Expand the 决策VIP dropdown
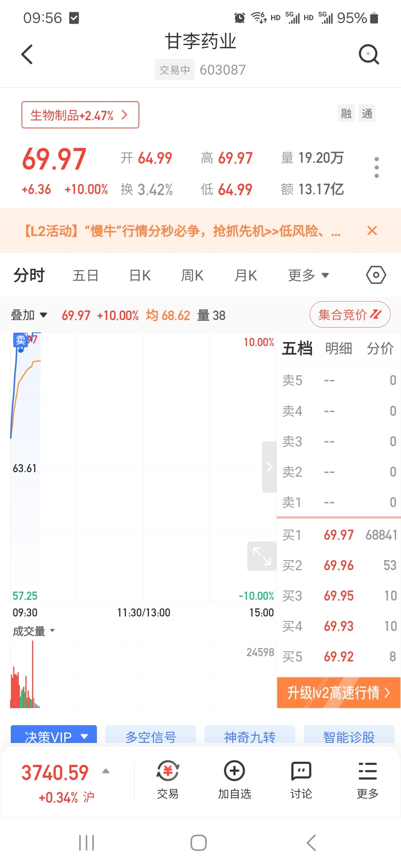The width and height of the screenshot is (401, 868). coord(54,735)
